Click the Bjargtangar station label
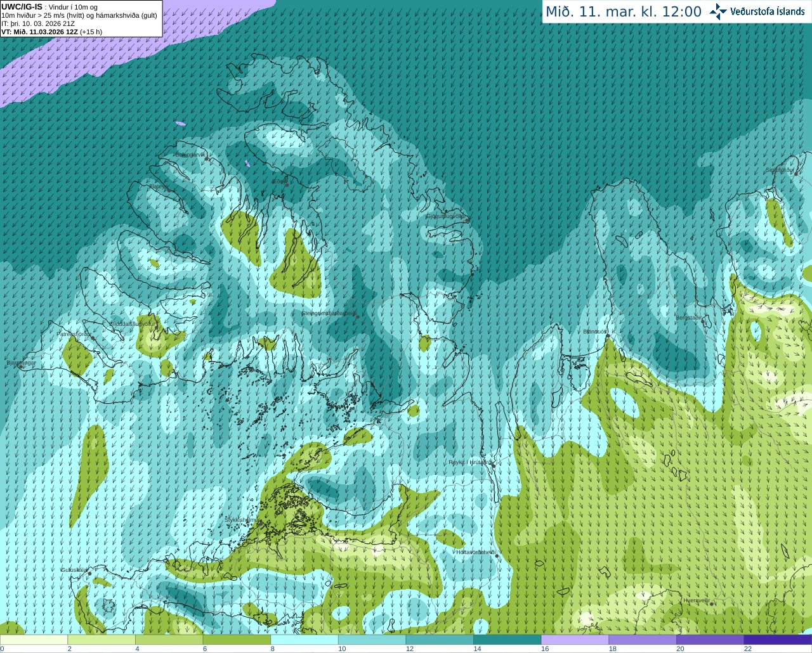Screen dimensions: 812x653 pyautogui.click(x=21, y=363)
